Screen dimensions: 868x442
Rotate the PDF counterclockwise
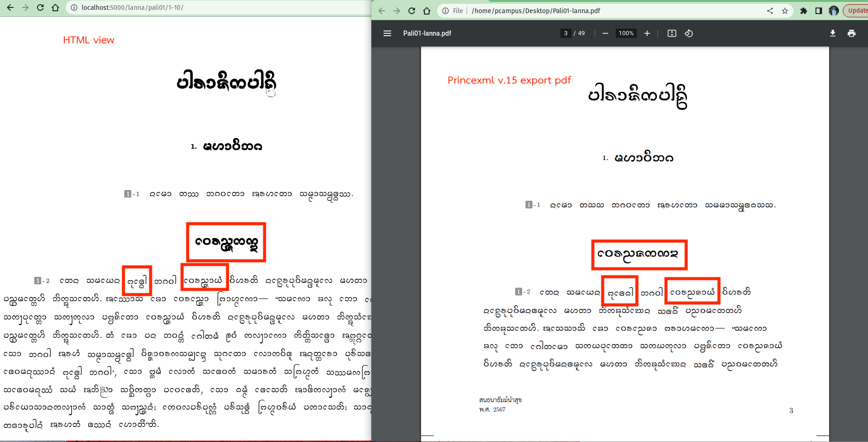click(688, 33)
